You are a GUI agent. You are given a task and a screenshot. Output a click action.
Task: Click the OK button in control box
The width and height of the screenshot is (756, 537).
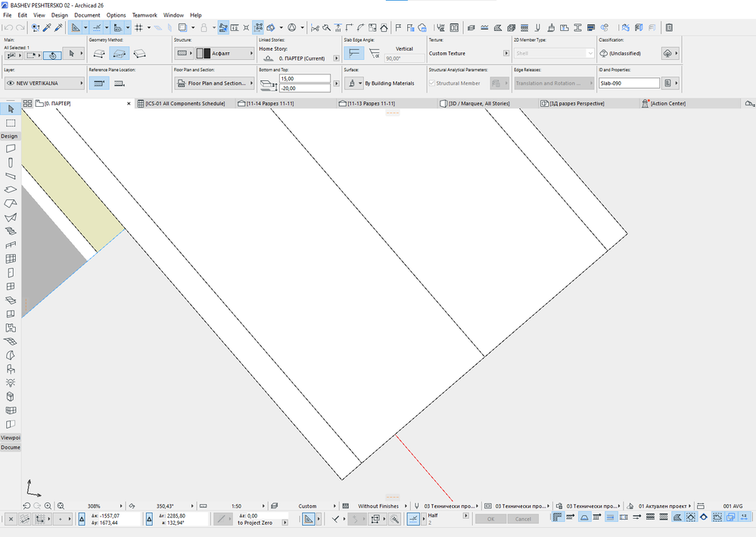(x=490, y=519)
